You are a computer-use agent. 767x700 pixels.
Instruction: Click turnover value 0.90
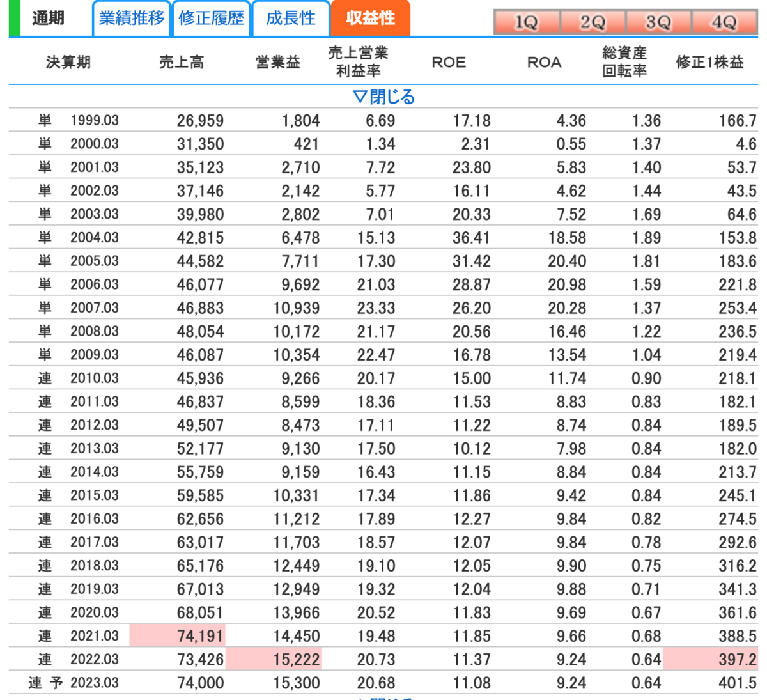pos(646,378)
